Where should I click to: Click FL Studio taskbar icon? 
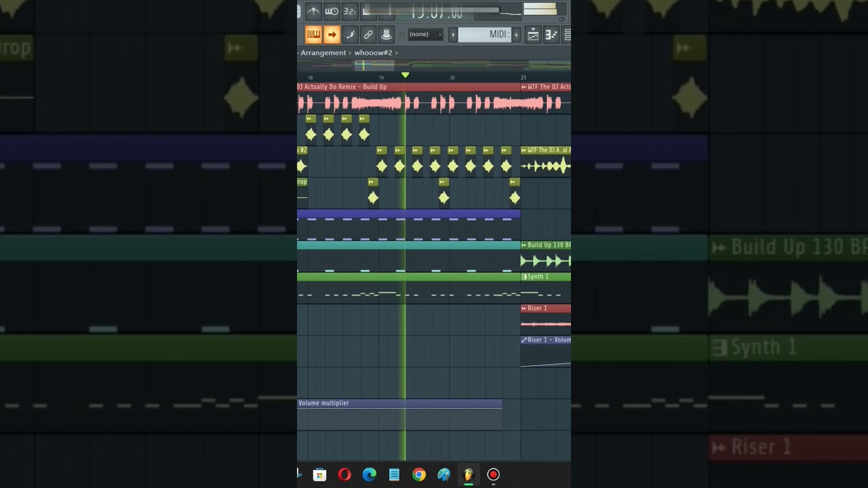[x=469, y=474]
